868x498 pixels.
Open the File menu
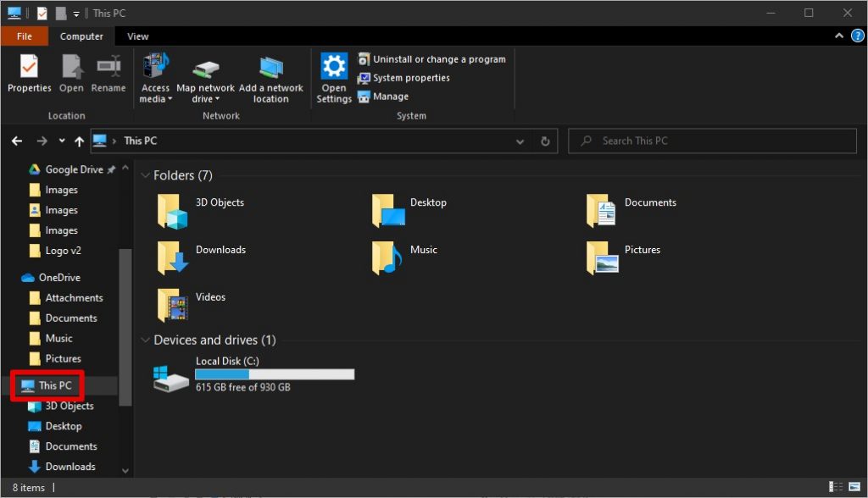25,36
